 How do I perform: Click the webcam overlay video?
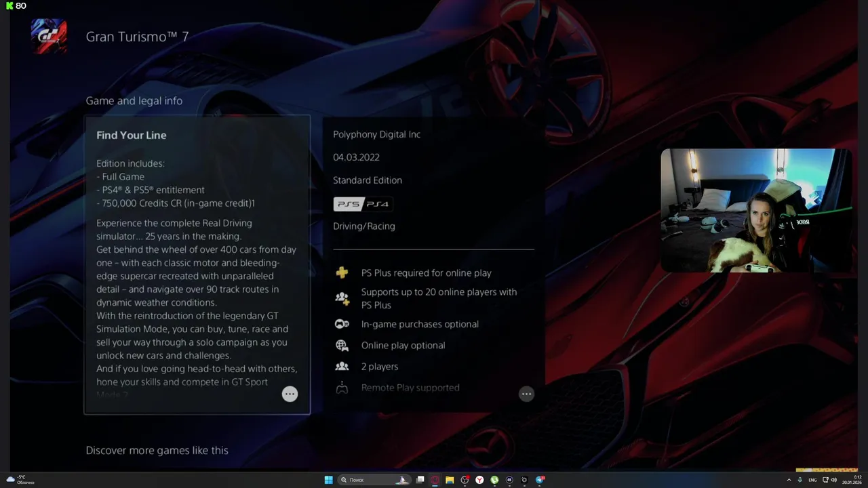coord(756,210)
